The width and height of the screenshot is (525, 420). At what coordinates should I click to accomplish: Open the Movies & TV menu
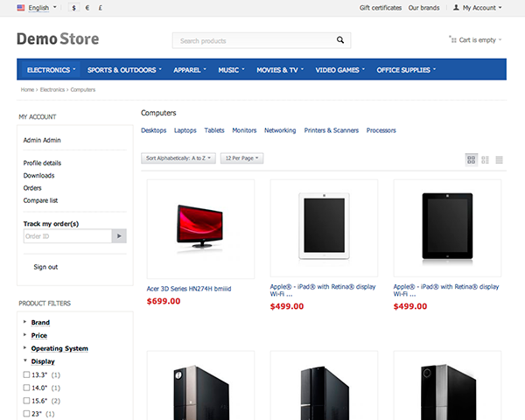tap(280, 70)
